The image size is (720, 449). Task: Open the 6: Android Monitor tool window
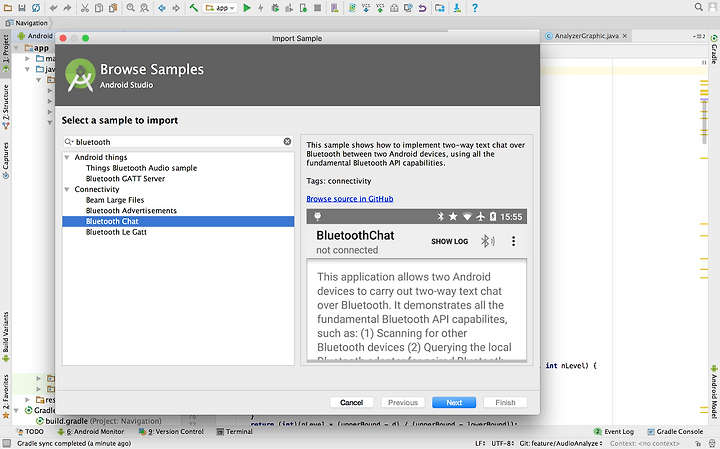[91, 432]
